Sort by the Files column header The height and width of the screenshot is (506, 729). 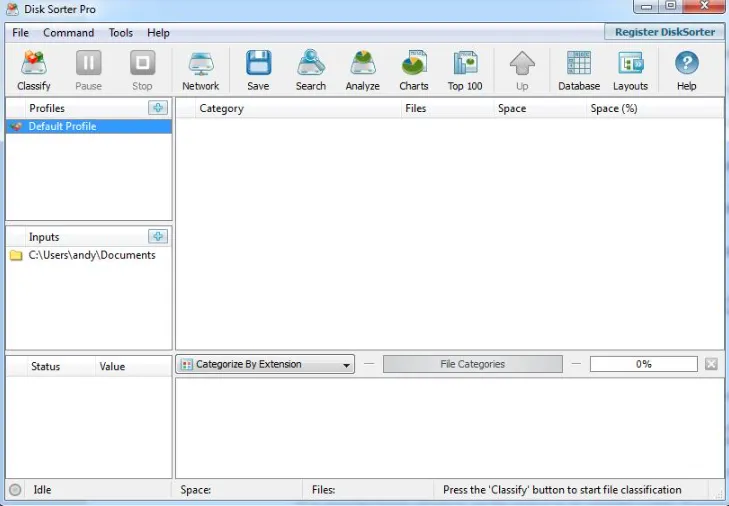447,108
